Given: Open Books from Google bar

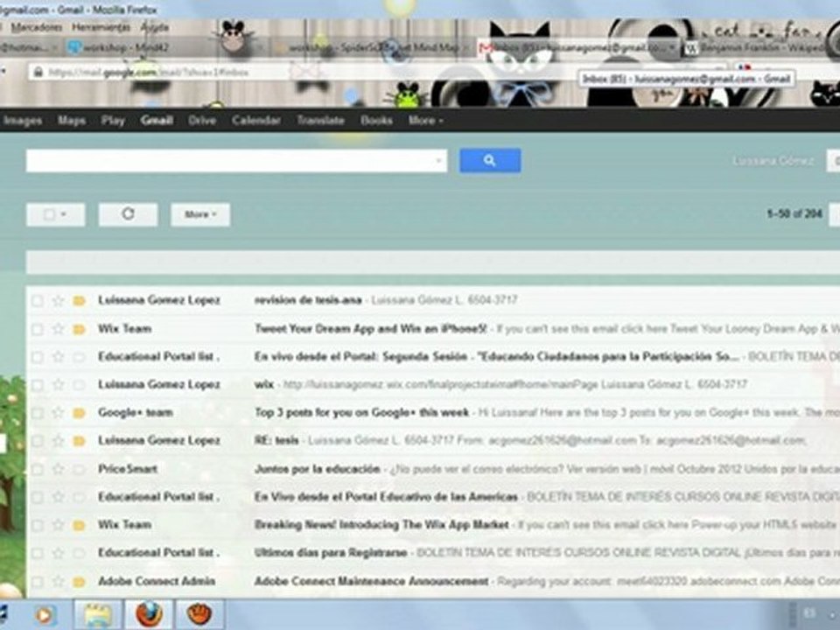Looking at the screenshot, I should [x=376, y=121].
